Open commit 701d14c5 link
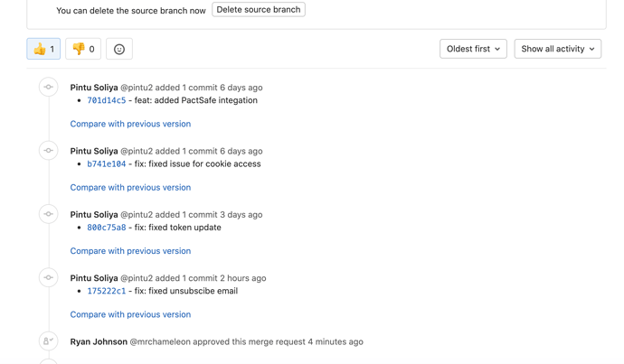 click(107, 100)
